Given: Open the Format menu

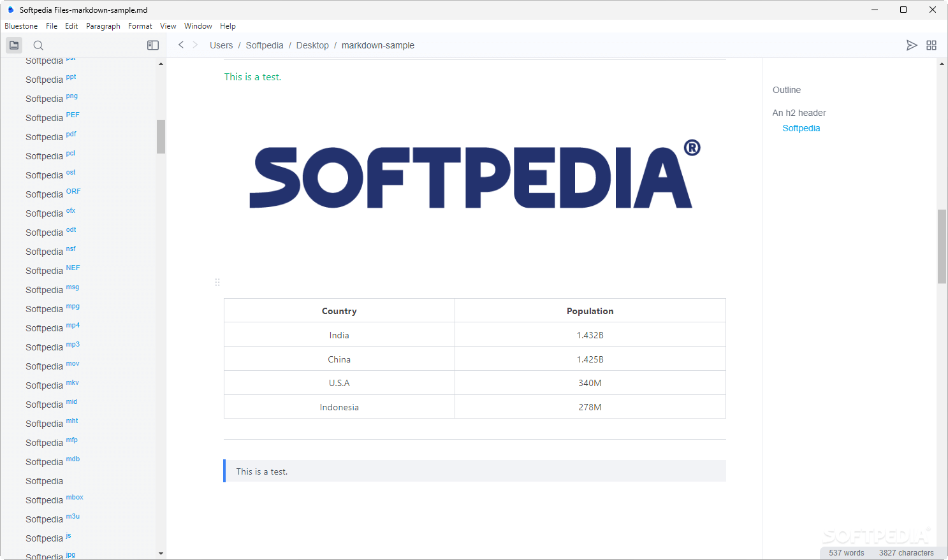Looking at the screenshot, I should (x=140, y=26).
